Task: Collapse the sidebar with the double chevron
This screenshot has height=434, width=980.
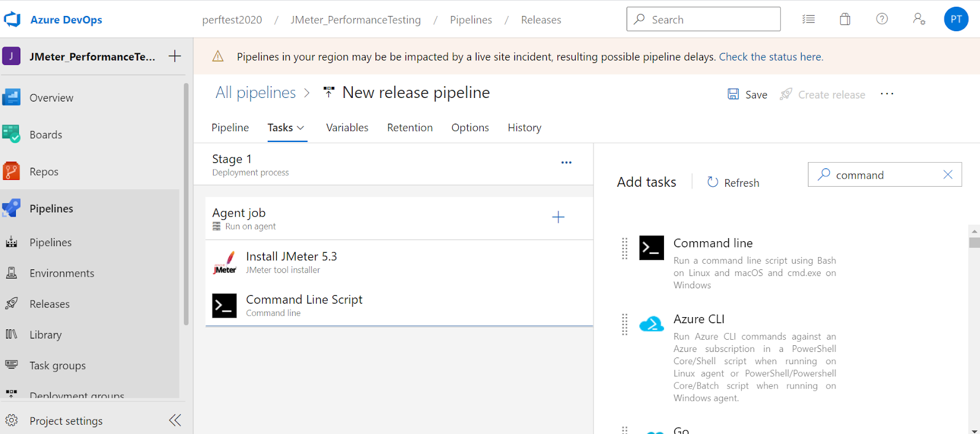Action: [175, 420]
